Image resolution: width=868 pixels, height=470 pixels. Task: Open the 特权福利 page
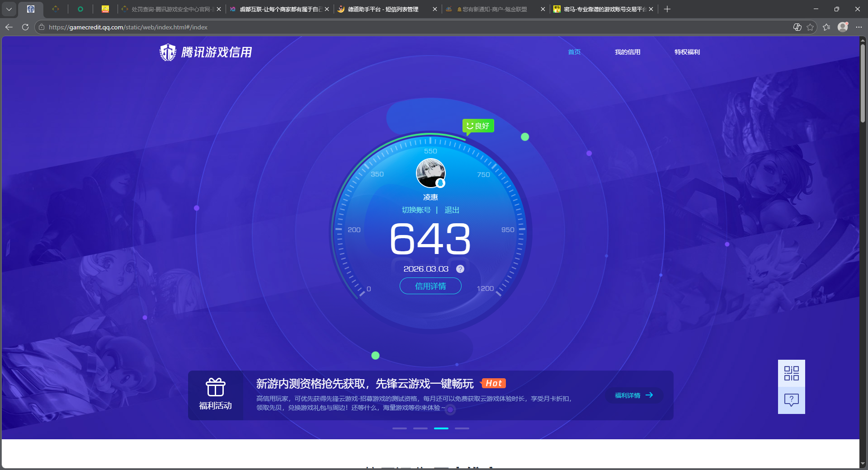click(x=687, y=52)
